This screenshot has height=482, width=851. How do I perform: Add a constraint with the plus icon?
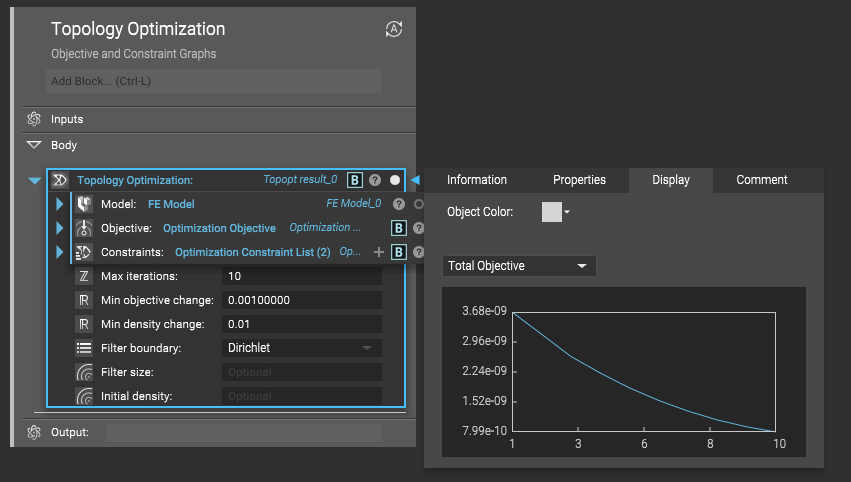379,252
